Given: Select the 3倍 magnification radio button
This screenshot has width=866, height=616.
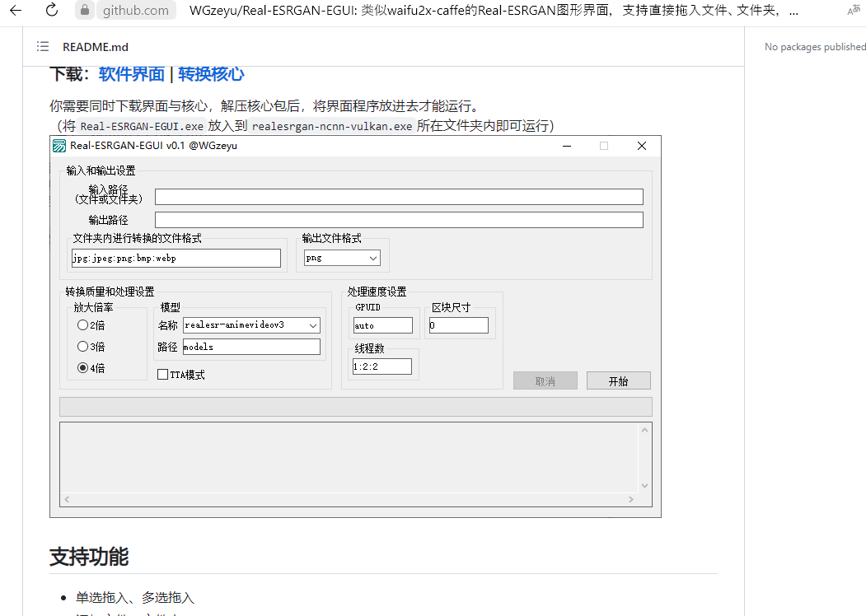Looking at the screenshot, I should (83, 347).
